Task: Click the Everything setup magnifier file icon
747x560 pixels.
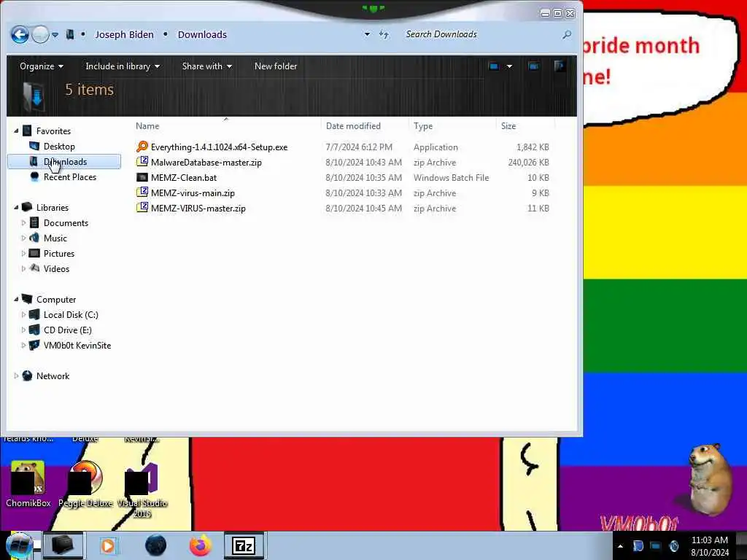Action: point(142,147)
